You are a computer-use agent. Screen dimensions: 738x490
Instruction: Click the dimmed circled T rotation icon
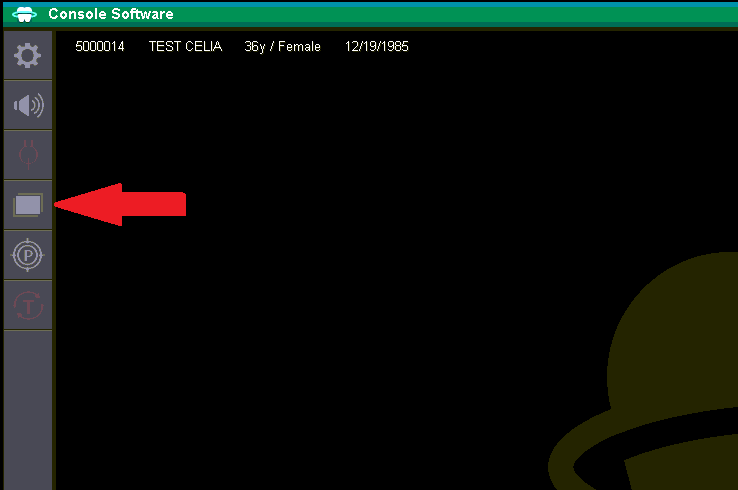click(28, 305)
